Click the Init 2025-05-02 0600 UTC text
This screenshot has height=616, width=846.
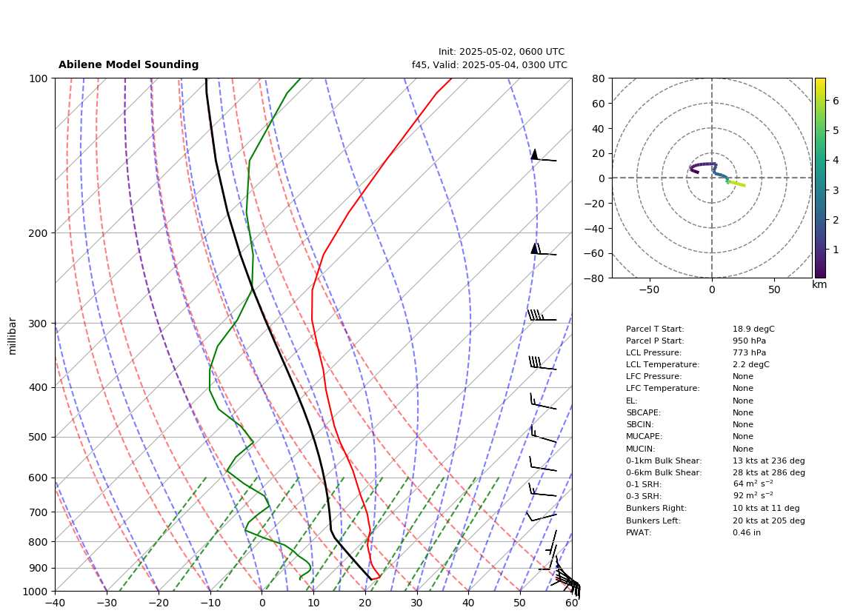tap(502, 52)
